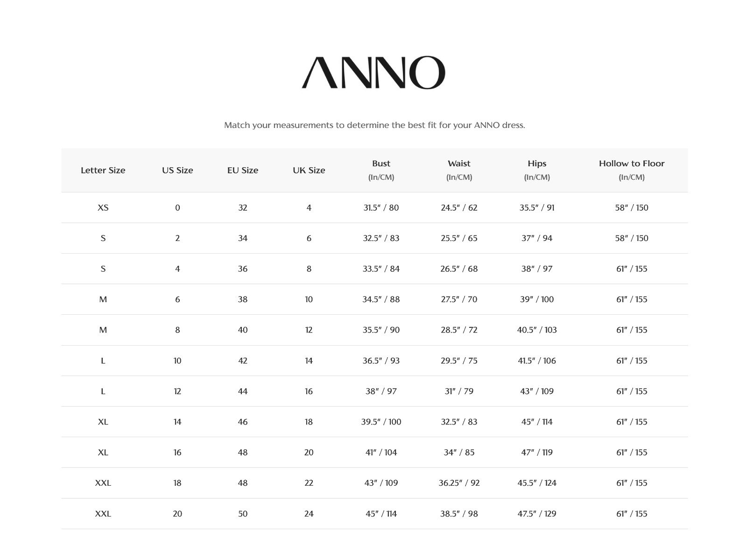
Task: Select the Hips column header
Action: tap(537, 163)
